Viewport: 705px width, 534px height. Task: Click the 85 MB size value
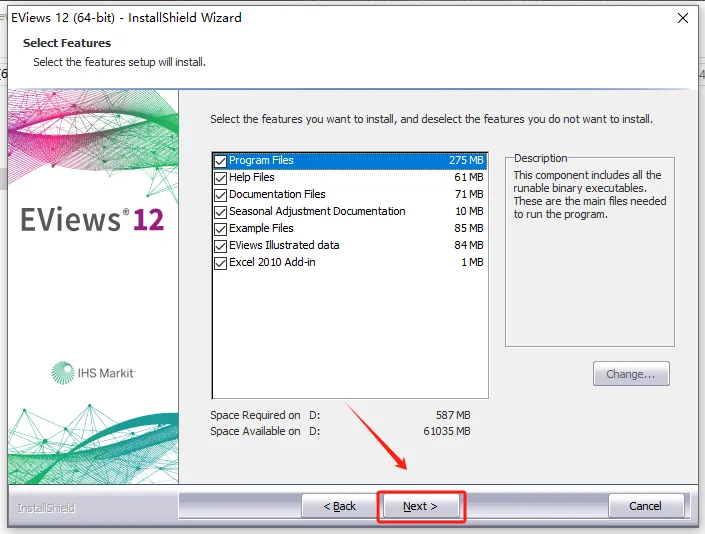[x=469, y=228]
